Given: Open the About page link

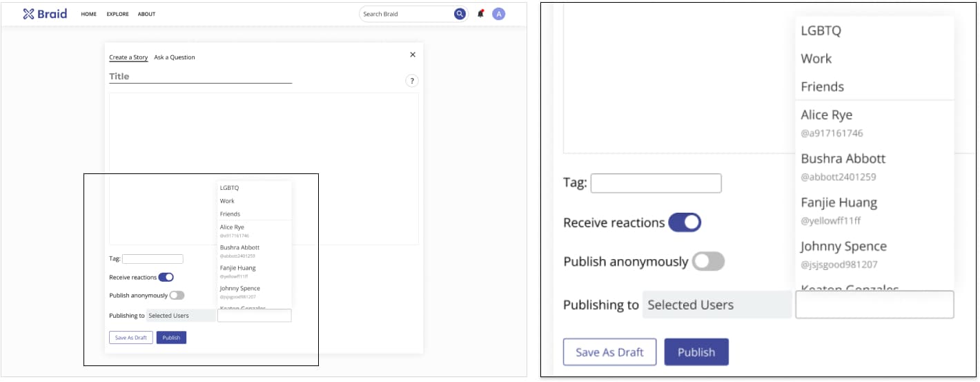Looking at the screenshot, I should coord(146,14).
